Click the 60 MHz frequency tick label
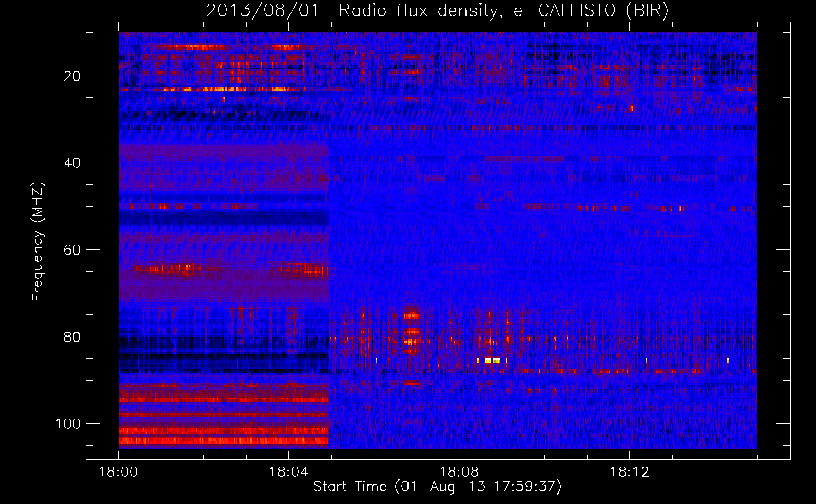Screen dimensions: 816x504 [x=72, y=250]
